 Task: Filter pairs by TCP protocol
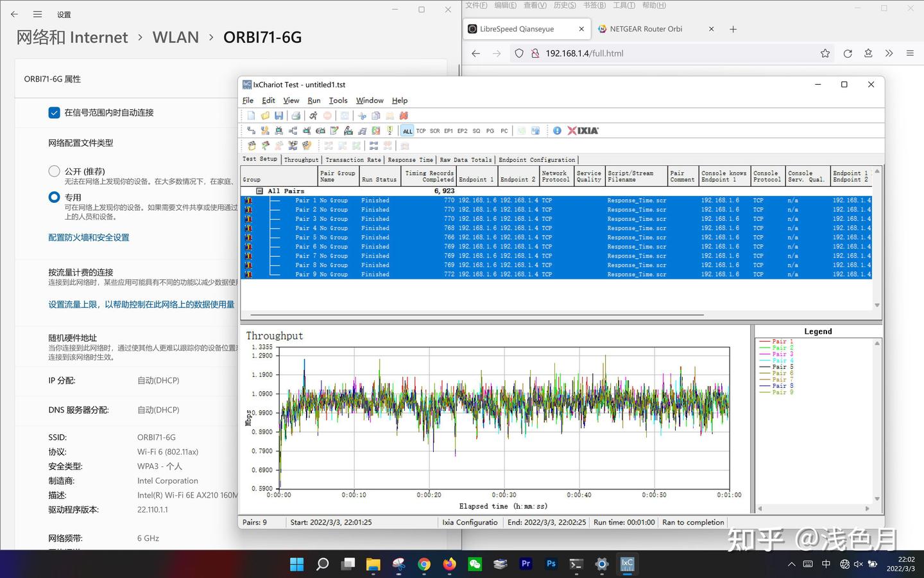pos(421,130)
